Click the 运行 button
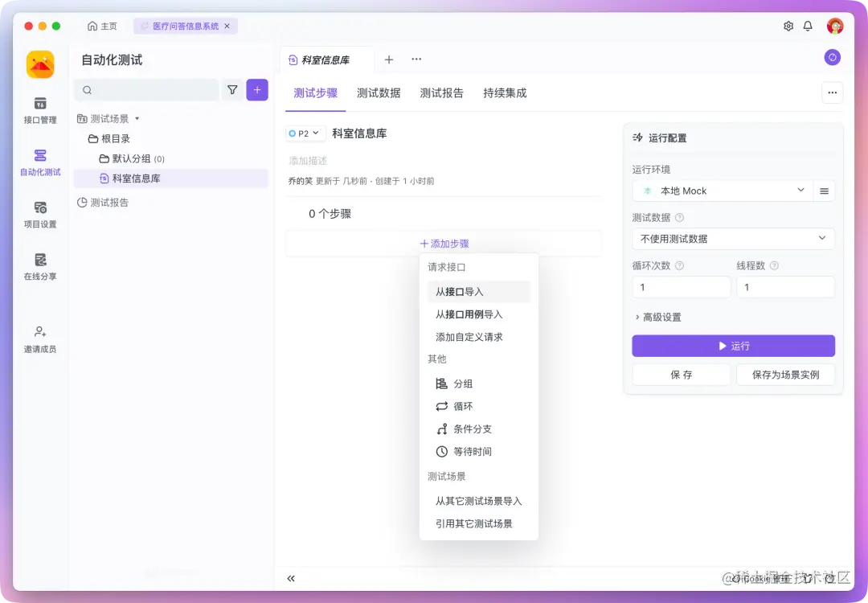Viewport: 868px width, 603px height. [732, 345]
